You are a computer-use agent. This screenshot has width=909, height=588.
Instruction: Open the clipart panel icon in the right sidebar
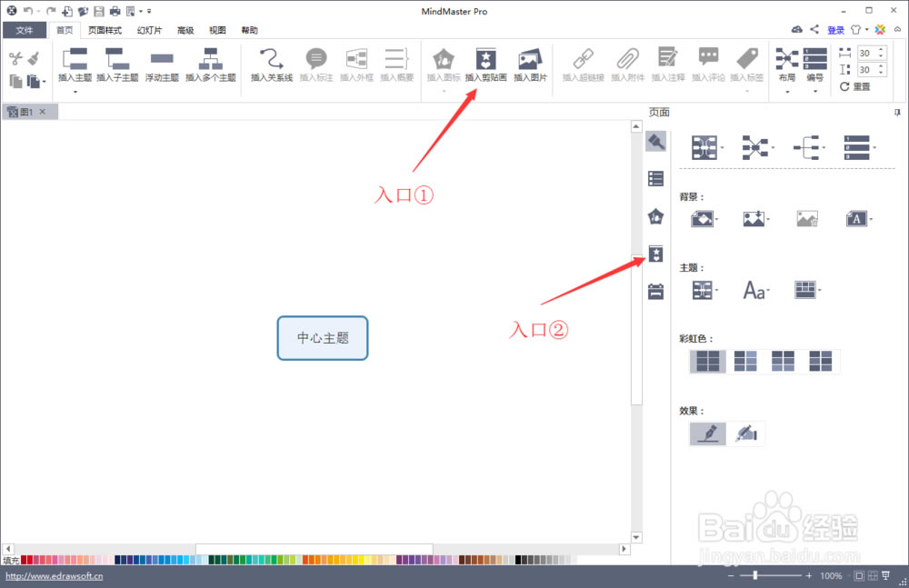pyautogui.click(x=655, y=254)
